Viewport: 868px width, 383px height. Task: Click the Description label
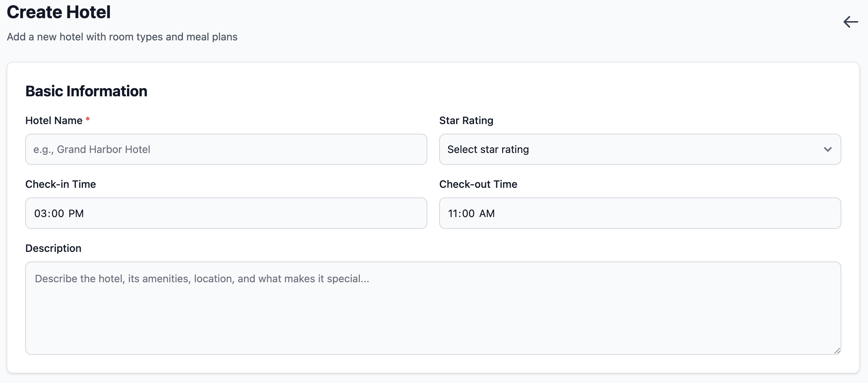click(53, 248)
